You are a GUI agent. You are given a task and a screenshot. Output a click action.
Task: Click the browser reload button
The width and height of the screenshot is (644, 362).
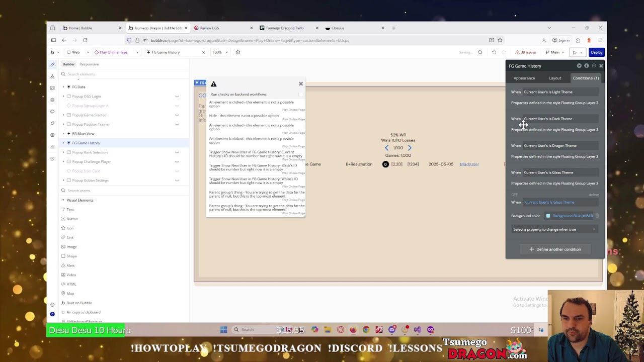85,40
